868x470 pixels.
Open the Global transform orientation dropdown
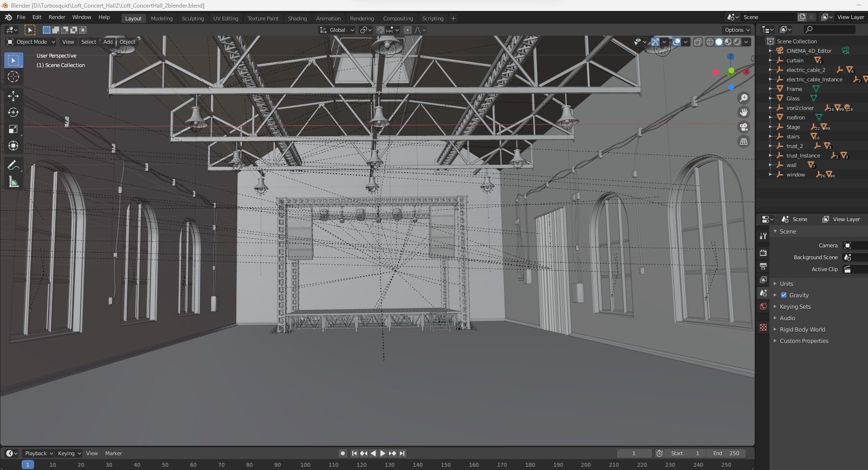[x=337, y=30]
